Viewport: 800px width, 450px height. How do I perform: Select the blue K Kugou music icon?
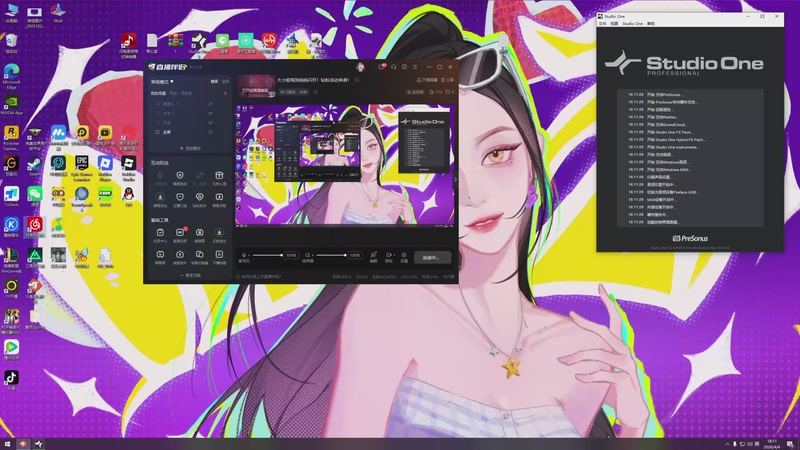[x=11, y=228]
